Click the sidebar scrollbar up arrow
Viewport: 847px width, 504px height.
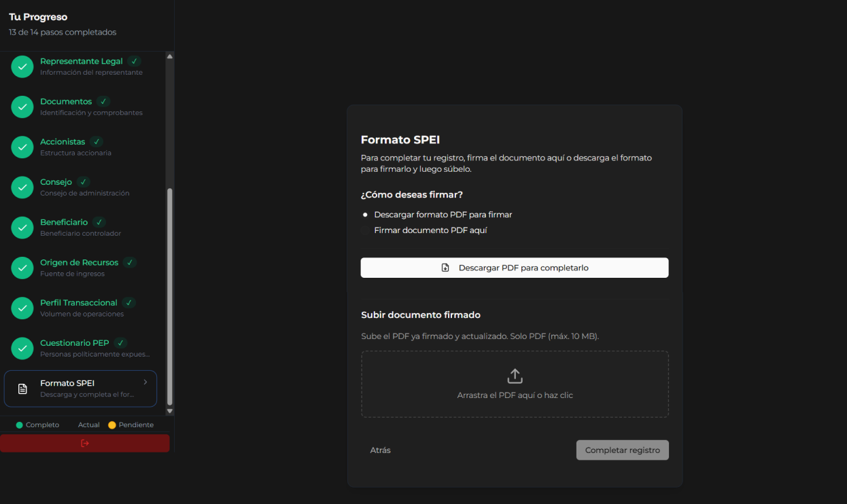(170, 56)
